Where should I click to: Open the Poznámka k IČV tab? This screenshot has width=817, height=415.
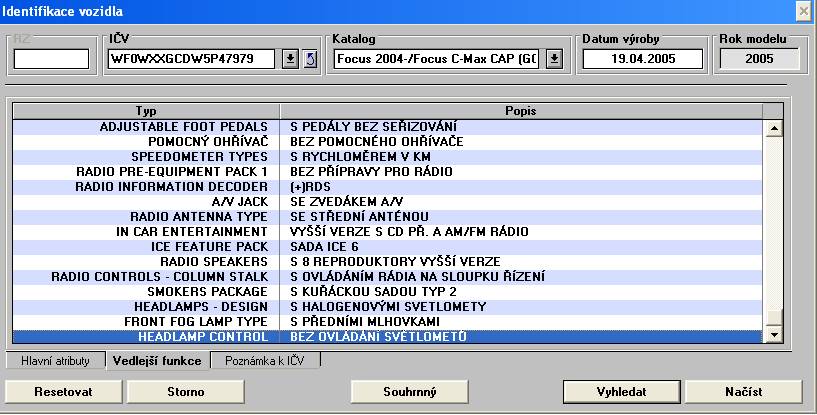264,360
